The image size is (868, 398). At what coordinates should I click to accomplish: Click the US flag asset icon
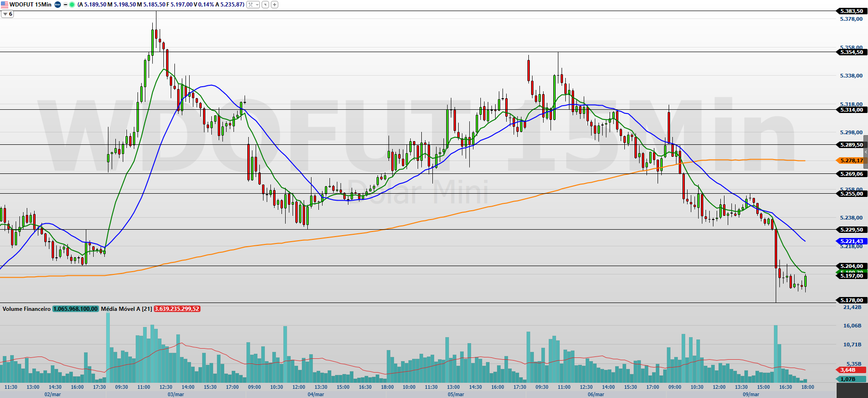[x=5, y=5]
